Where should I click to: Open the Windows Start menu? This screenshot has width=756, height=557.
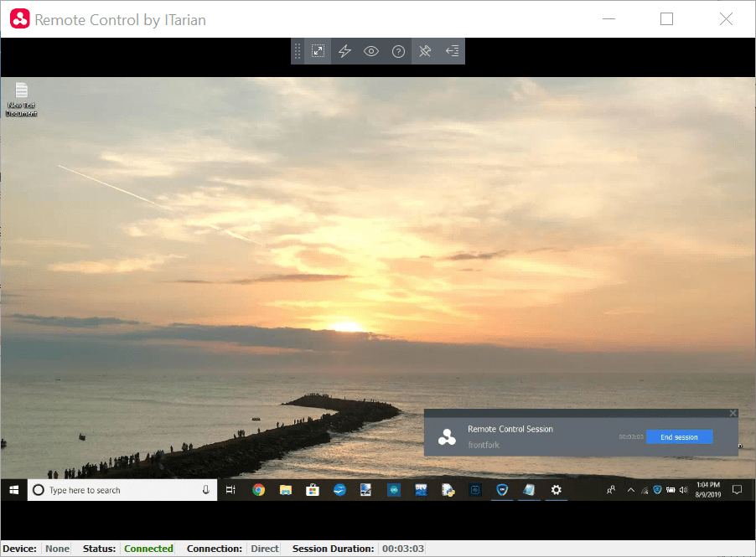point(14,490)
